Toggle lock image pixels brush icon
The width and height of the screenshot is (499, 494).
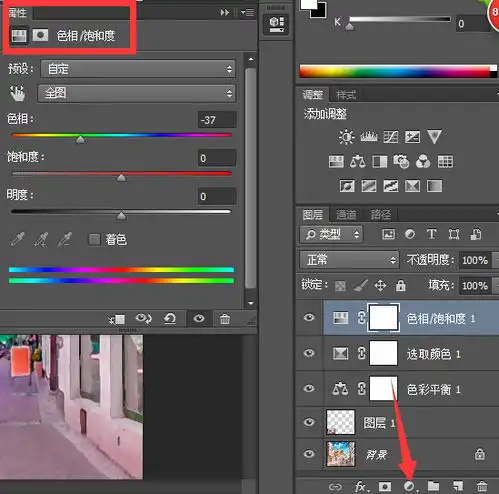[361, 285]
